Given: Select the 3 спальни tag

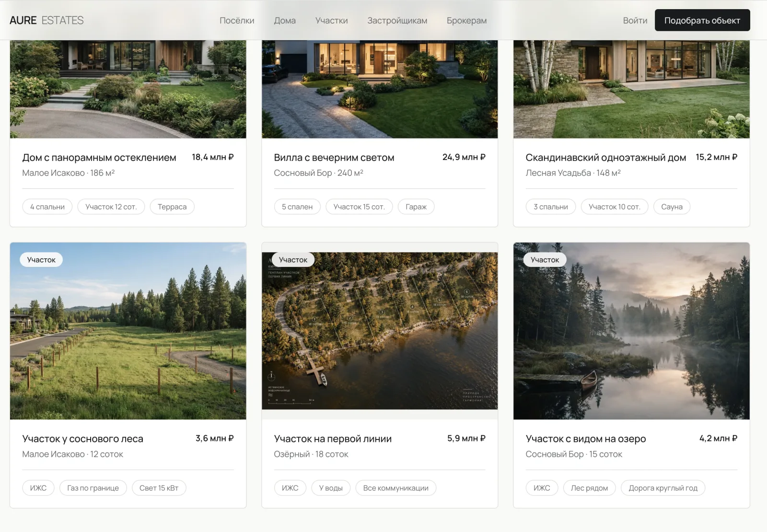Looking at the screenshot, I should coord(551,207).
